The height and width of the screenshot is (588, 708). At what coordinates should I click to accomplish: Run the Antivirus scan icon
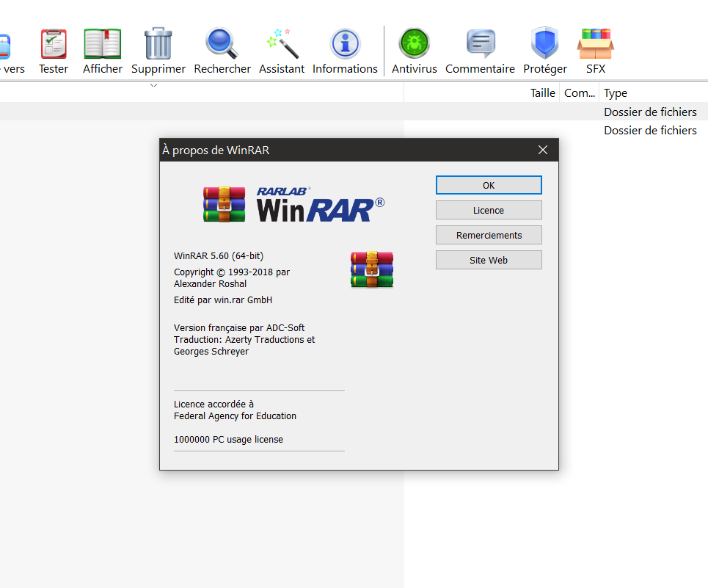pyautogui.click(x=414, y=45)
